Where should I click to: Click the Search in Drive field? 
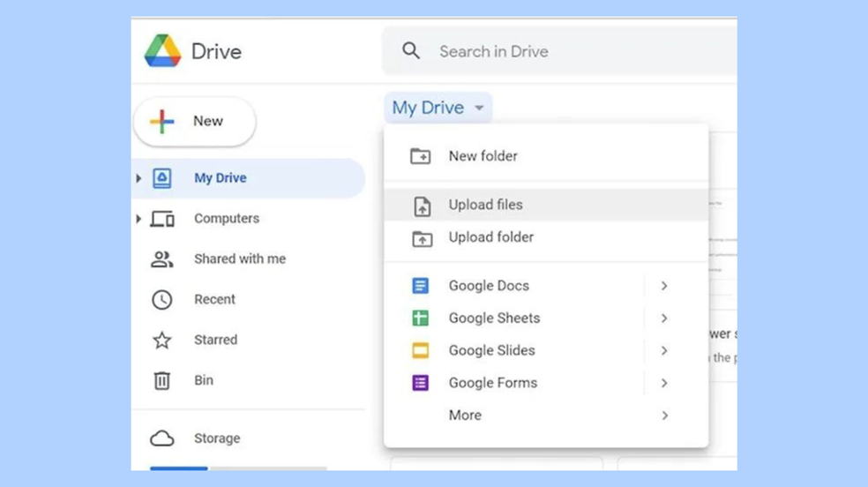click(559, 51)
